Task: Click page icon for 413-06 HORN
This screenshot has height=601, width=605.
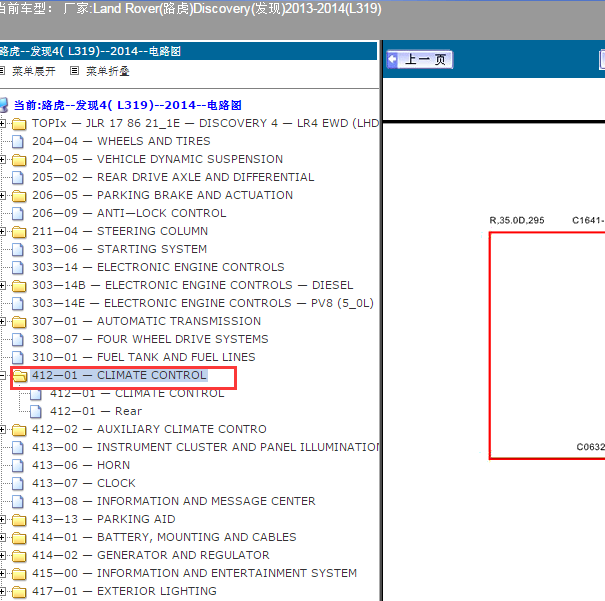Action: [17, 466]
